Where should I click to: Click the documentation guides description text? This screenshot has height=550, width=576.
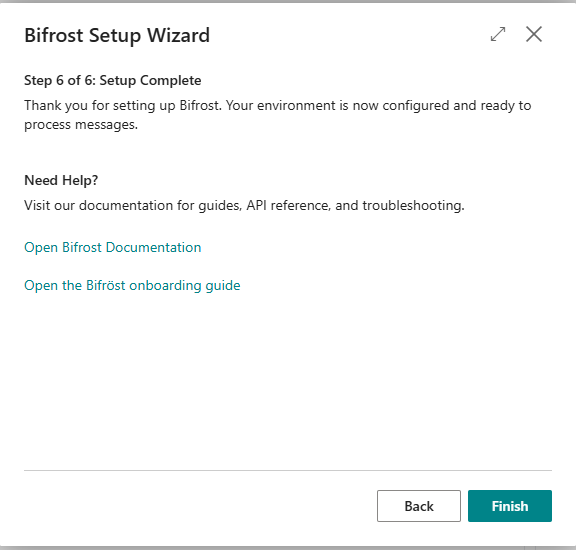point(244,205)
